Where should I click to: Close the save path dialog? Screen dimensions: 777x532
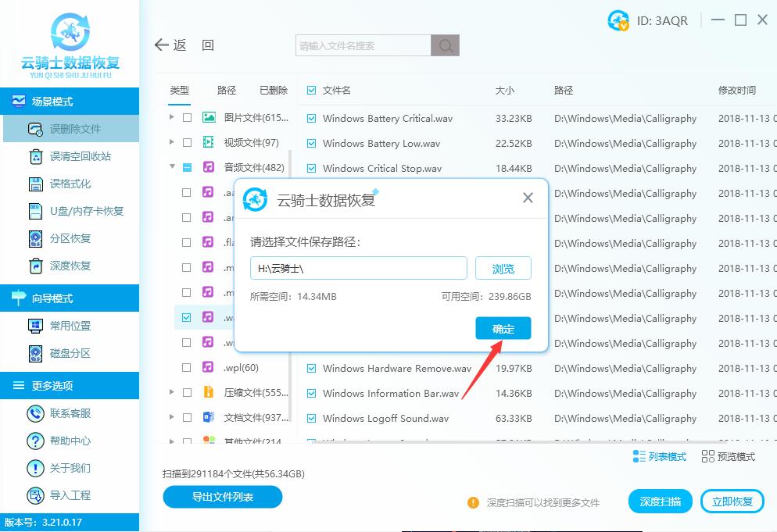(x=528, y=198)
